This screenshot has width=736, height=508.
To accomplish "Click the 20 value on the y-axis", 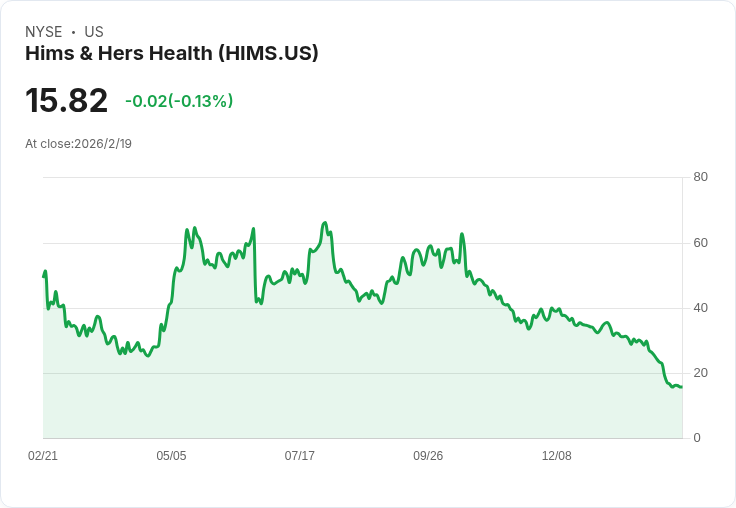I will point(700,373).
